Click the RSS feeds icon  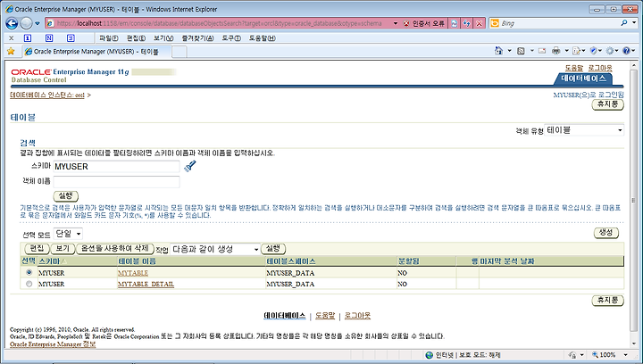(x=521, y=51)
